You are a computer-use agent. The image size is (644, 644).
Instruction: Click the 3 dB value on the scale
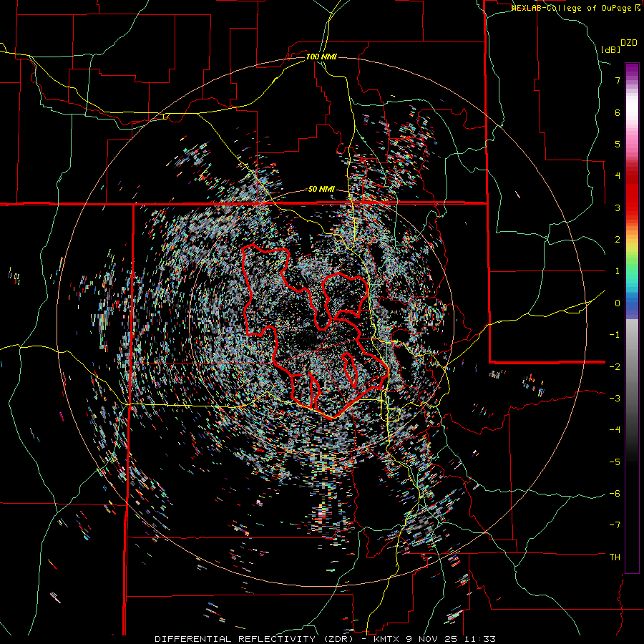coord(618,208)
